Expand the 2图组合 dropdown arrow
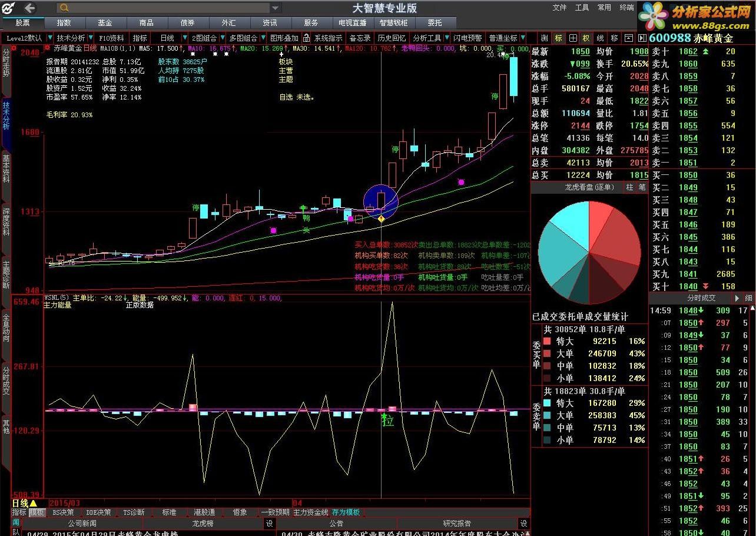756x536 pixels. tap(223, 38)
